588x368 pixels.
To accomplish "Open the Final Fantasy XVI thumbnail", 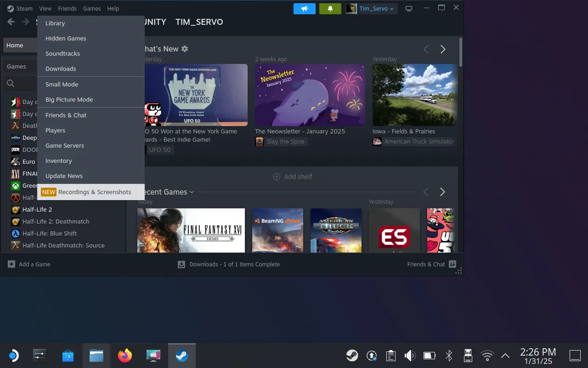I will 191,230.
